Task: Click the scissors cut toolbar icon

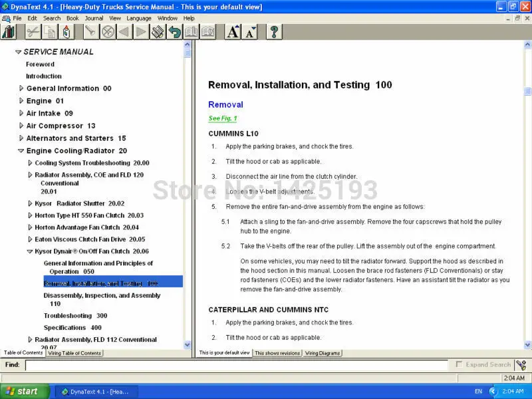Action: click(33, 32)
